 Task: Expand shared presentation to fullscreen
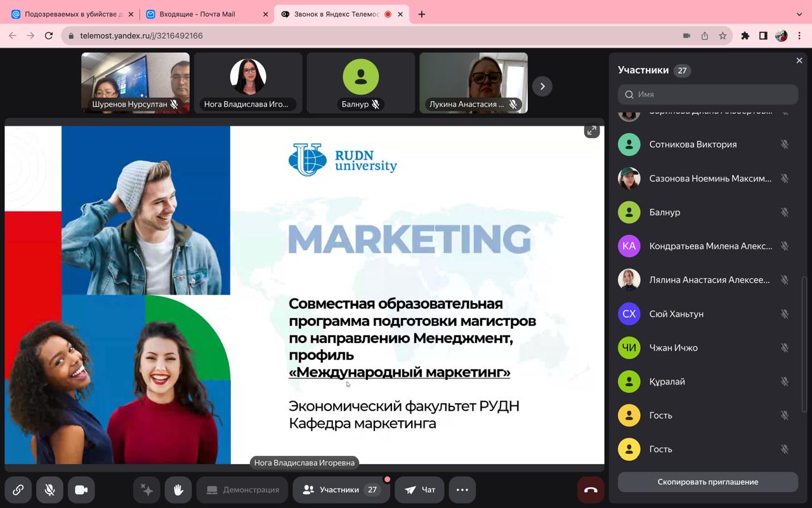click(x=592, y=131)
